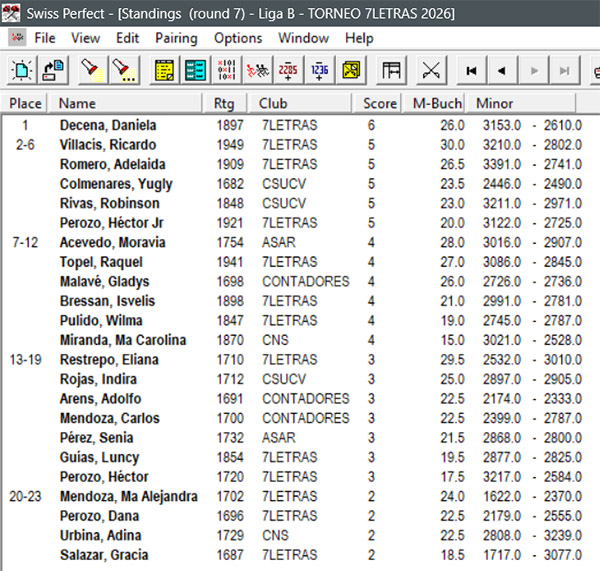The image size is (600, 571).
Task: Click the red 2285 rating icon
Action: pyautogui.click(x=289, y=70)
